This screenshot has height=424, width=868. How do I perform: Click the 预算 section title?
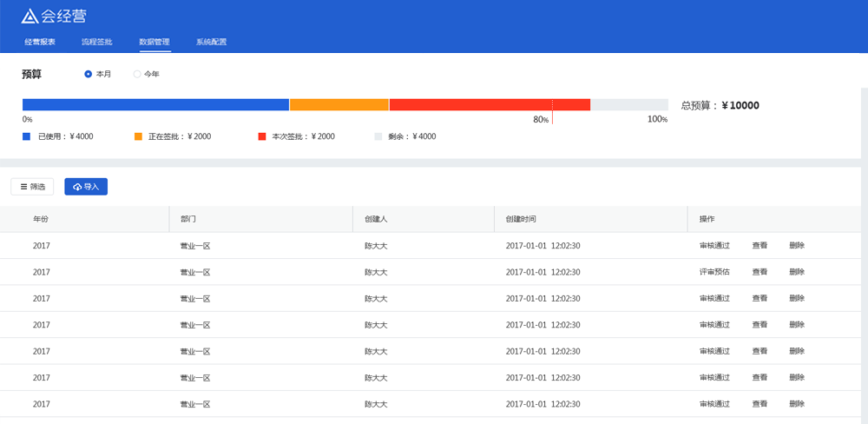pyautogui.click(x=31, y=74)
